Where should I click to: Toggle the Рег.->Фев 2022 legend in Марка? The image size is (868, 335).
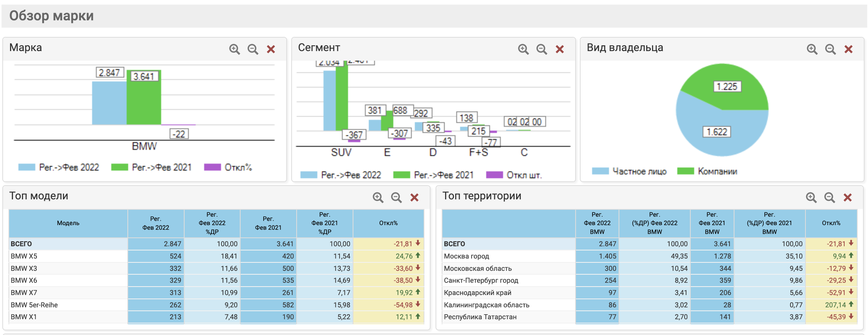pyautogui.click(x=59, y=167)
